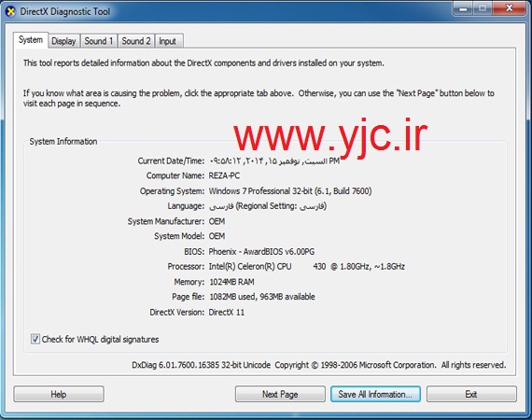Image resolution: width=532 pixels, height=420 pixels.
Task: Open the Sound 2 tab
Action: click(136, 41)
